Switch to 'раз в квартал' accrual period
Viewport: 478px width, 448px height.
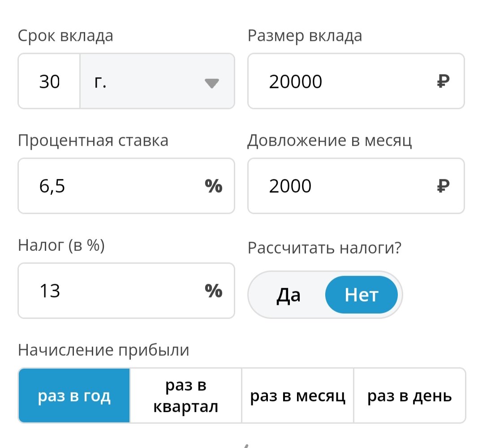click(x=186, y=395)
